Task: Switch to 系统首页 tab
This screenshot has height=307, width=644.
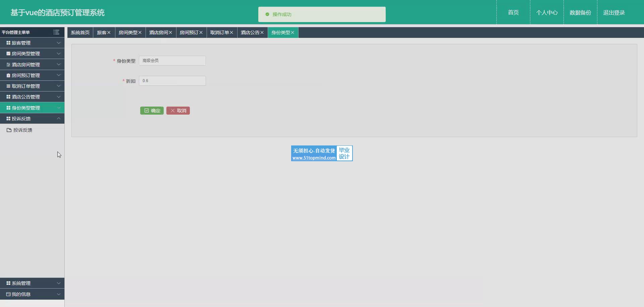Action: [x=80, y=33]
